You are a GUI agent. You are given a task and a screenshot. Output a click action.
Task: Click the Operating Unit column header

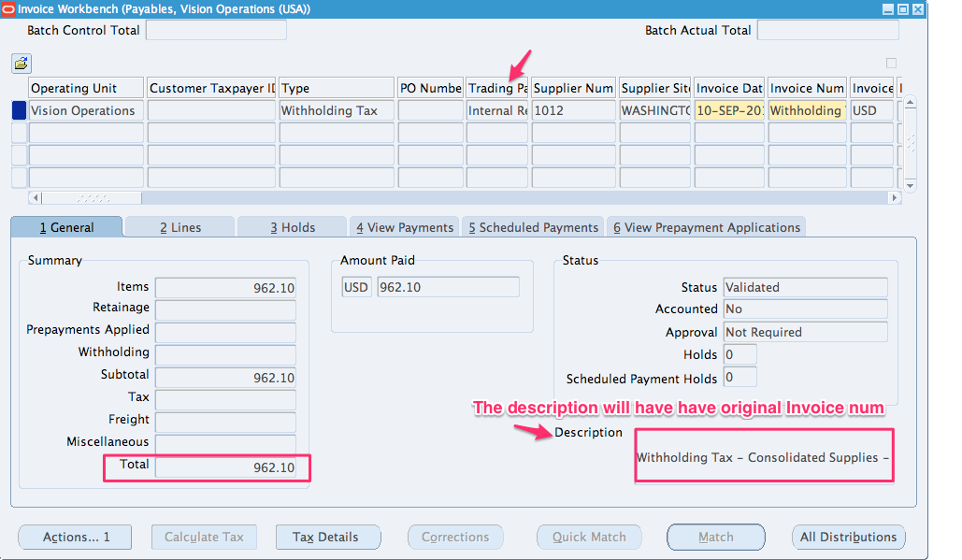click(86, 88)
